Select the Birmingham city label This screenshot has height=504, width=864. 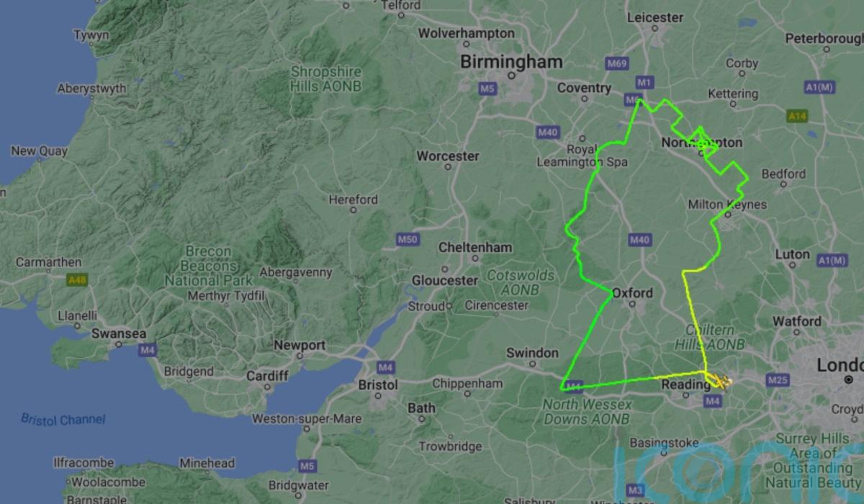511,62
